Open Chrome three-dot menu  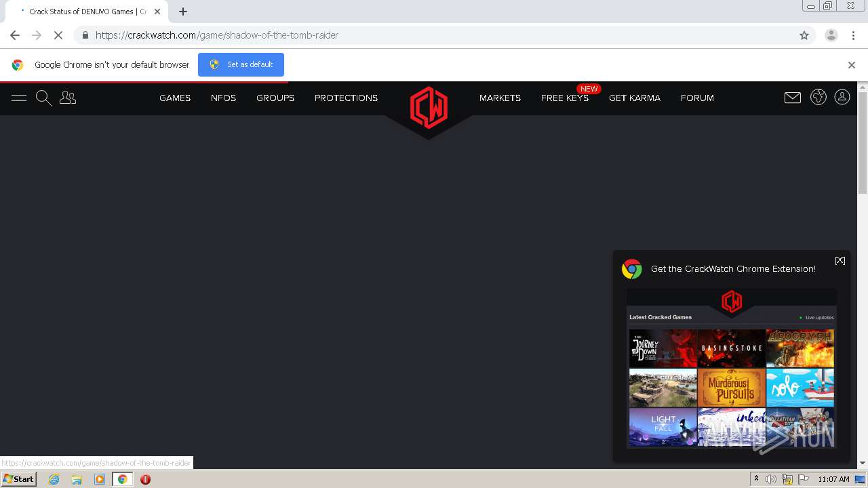pos(853,35)
